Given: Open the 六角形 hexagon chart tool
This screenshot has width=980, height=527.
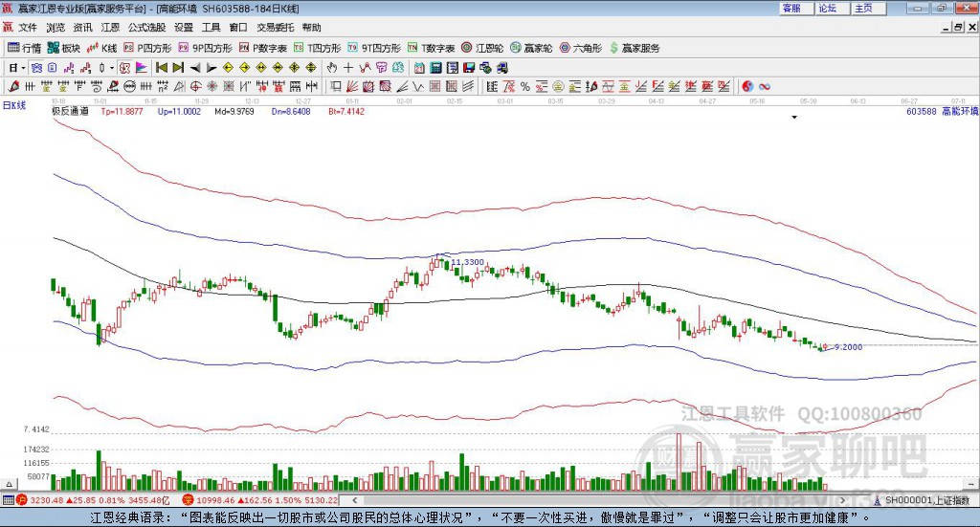Looking at the screenshot, I should (581, 48).
